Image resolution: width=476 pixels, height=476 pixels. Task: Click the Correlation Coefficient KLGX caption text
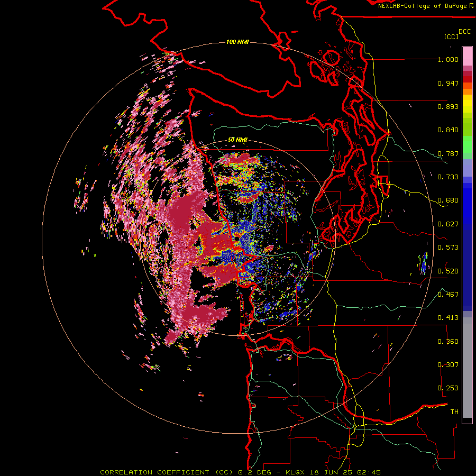[x=240, y=472]
